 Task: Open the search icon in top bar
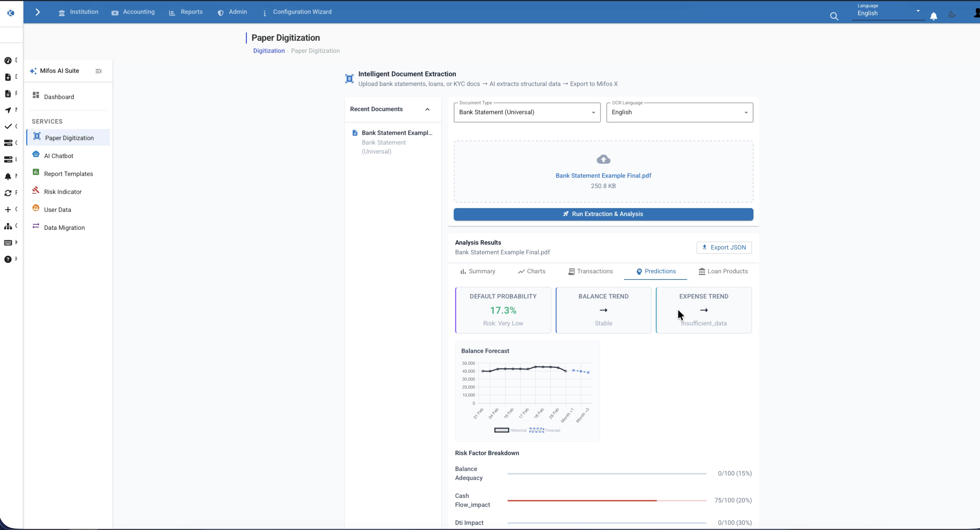click(x=834, y=16)
